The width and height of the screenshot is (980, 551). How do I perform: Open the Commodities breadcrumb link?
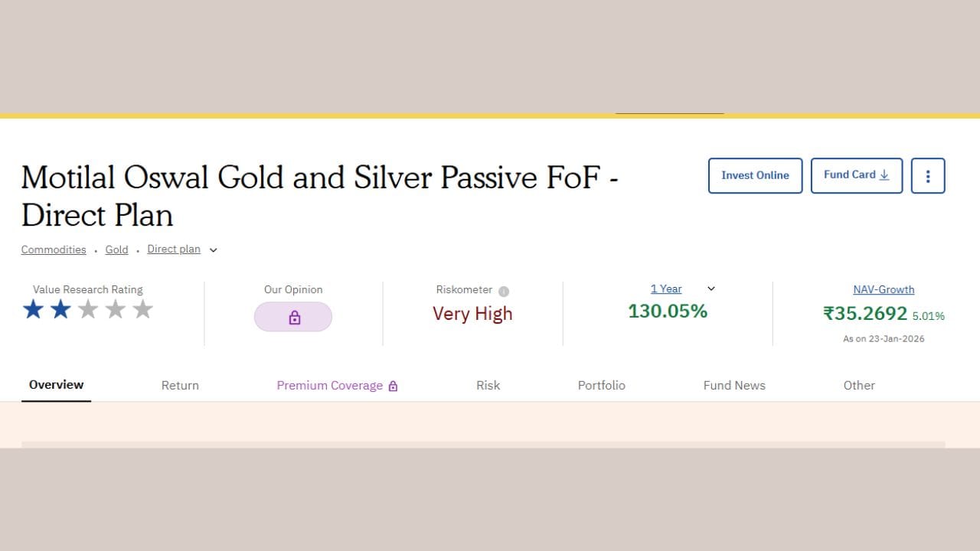[54, 249]
